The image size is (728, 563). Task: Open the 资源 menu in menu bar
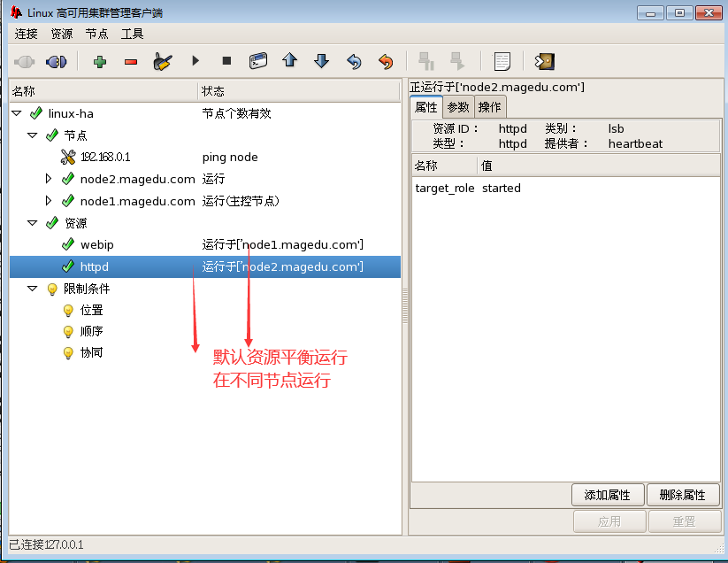tap(62, 34)
